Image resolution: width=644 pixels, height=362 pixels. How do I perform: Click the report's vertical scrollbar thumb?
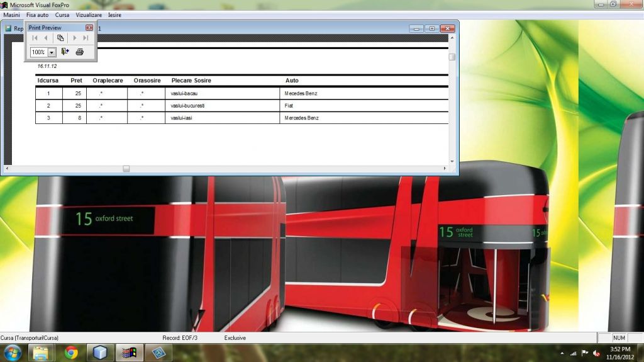pos(452,57)
